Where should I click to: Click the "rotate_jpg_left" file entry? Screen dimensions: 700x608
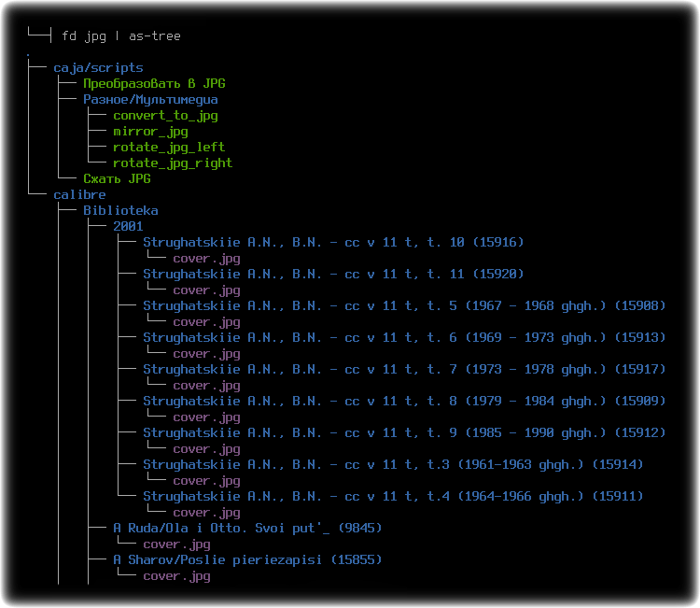coord(169,147)
